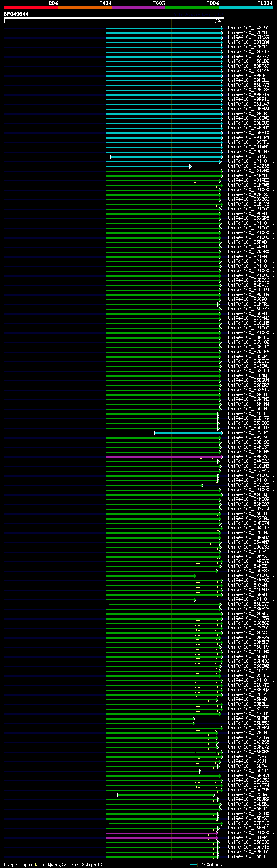Click hit label UniRef100_C4JZ59
277x868 pixels.
click(248, 618)
